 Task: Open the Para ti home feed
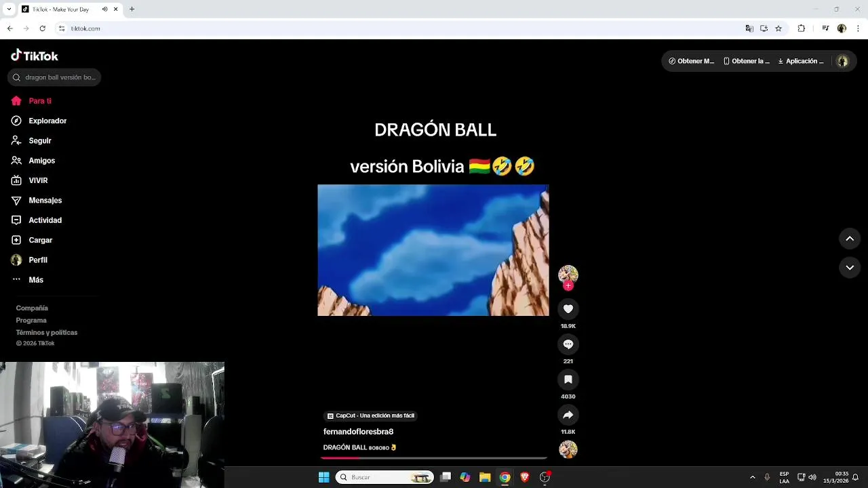[31, 101]
